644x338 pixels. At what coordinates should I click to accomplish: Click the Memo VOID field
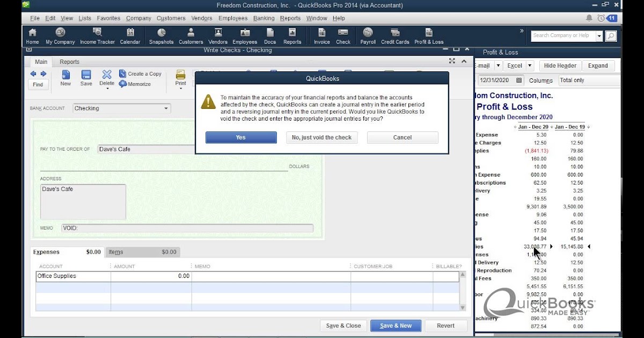tap(187, 228)
